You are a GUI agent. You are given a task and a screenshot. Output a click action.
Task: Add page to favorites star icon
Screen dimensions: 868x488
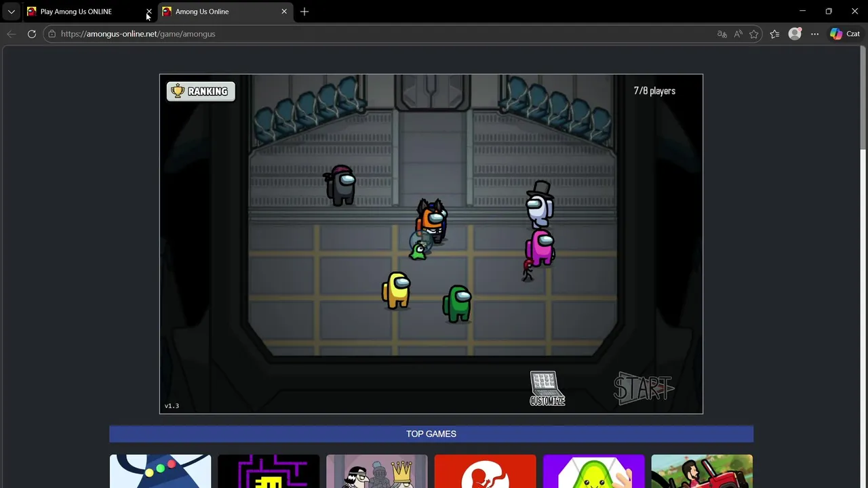point(754,34)
